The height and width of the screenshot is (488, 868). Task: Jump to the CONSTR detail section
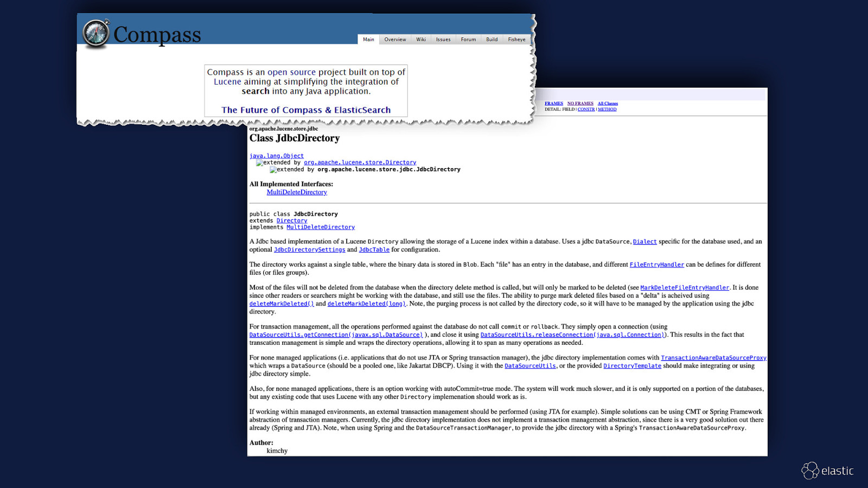[x=586, y=110]
